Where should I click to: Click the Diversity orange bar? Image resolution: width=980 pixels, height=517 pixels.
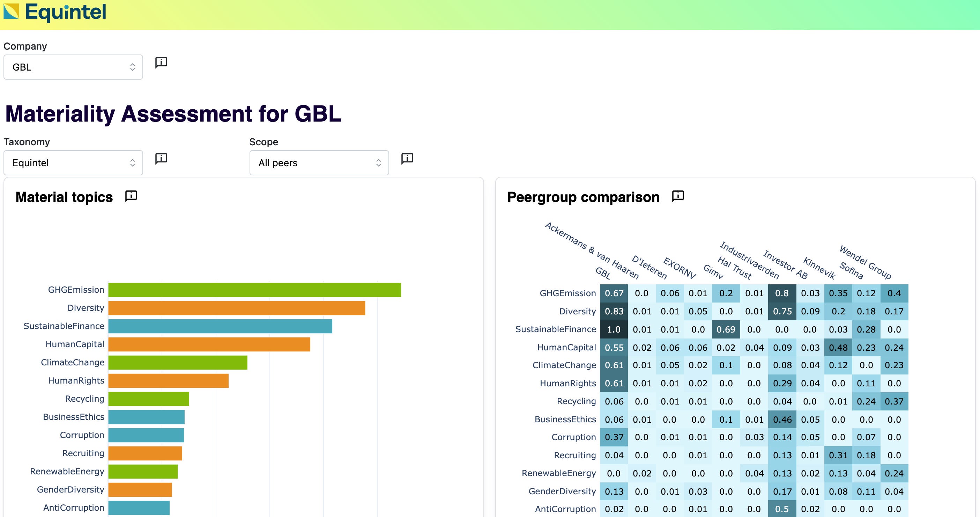tap(237, 308)
